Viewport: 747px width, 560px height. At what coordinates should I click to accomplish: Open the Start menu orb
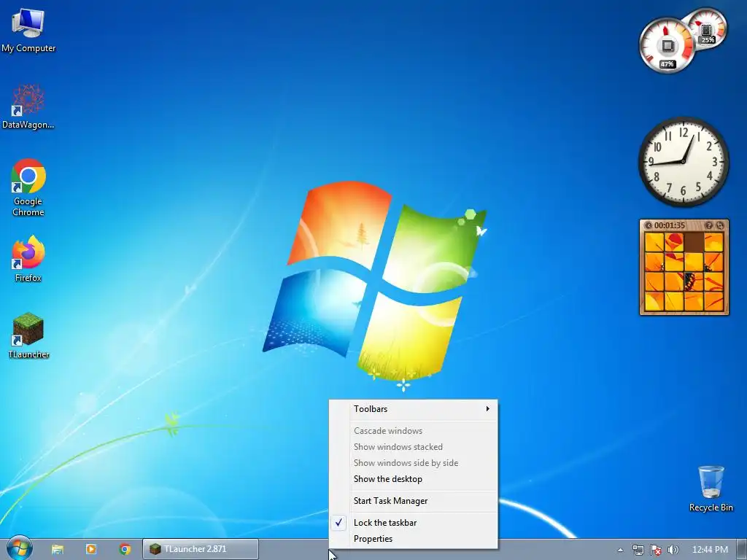[19, 548]
